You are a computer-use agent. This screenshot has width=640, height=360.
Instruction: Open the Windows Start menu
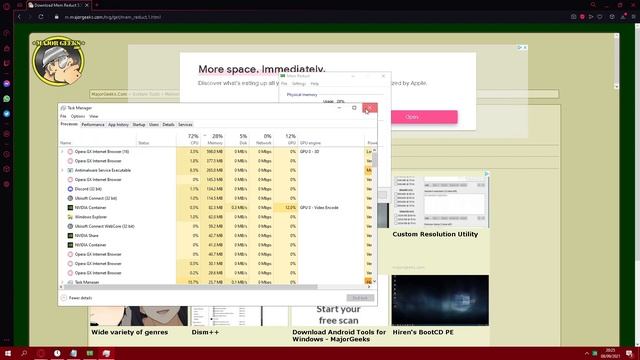pyautogui.click(x=7, y=353)
